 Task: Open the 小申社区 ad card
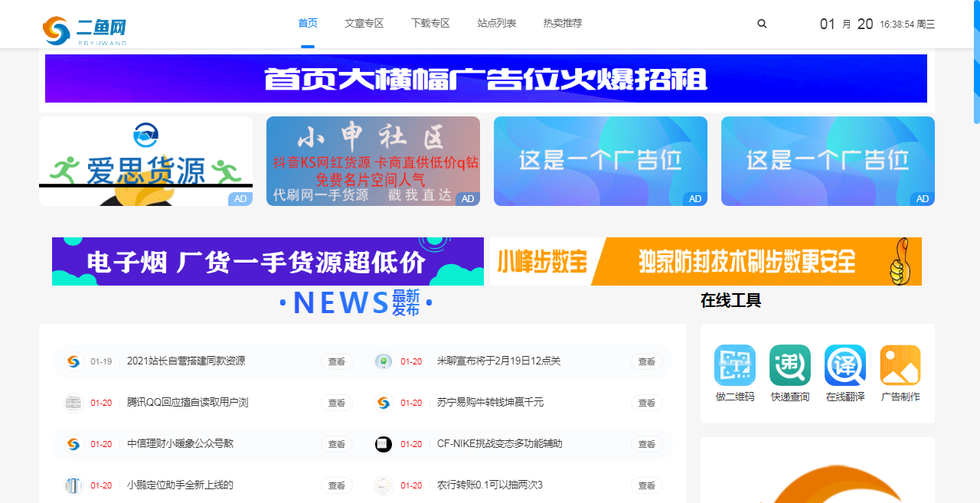pyautogui.click(x=373, y=161)
